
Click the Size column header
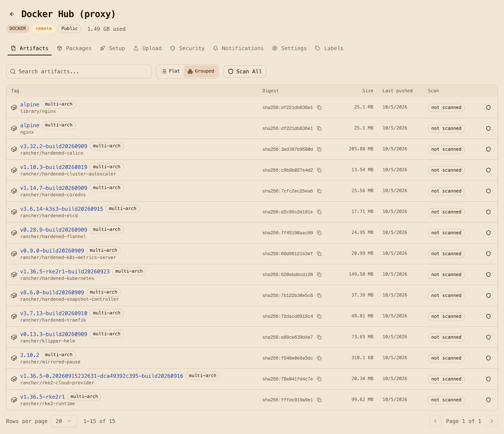coord(368,91)
